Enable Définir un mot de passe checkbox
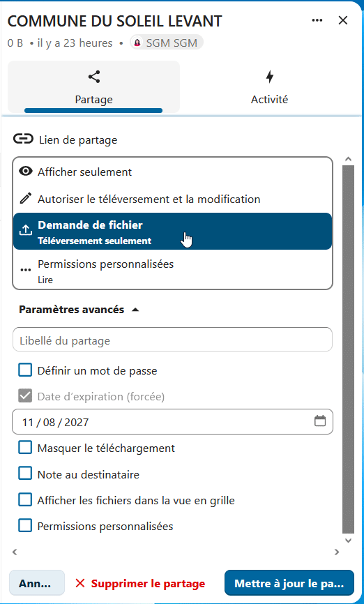The image size is (364, 604). (25, 370)
